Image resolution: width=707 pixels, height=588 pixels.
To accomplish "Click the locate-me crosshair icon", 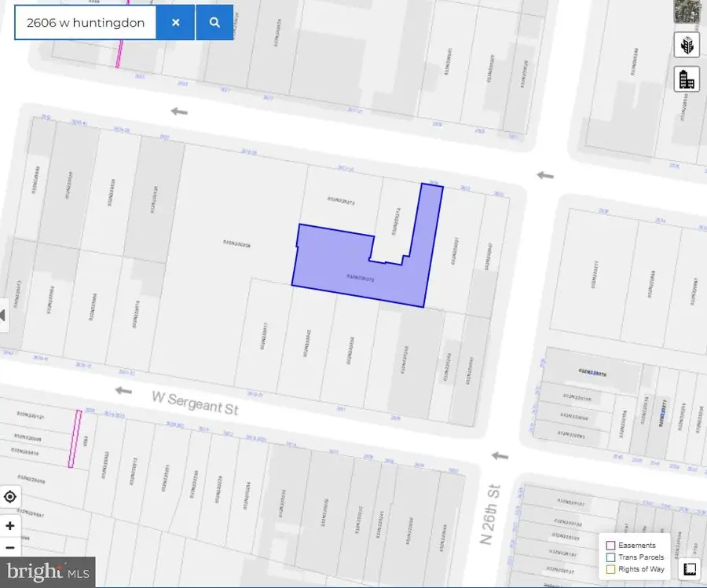I will 10,496.
